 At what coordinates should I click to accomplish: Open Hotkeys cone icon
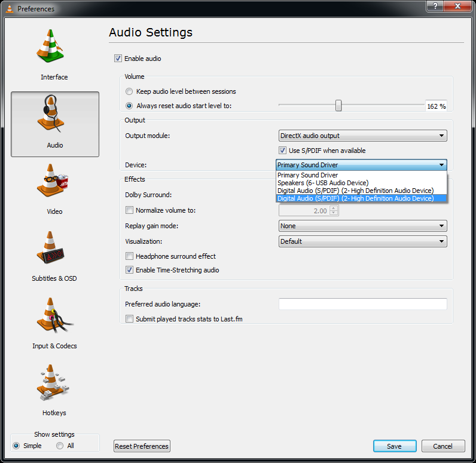tap(53, 382)
